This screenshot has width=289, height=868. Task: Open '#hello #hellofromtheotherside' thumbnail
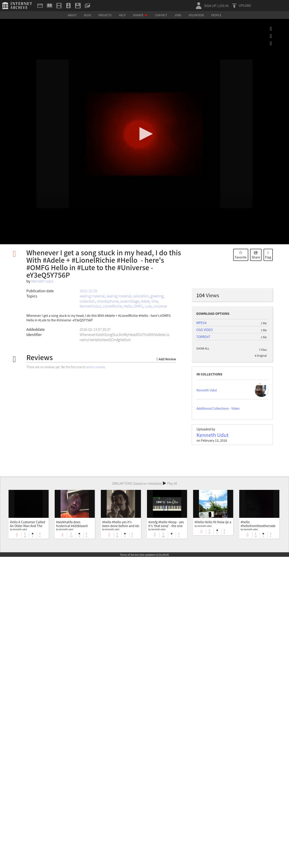click(259, 504)
